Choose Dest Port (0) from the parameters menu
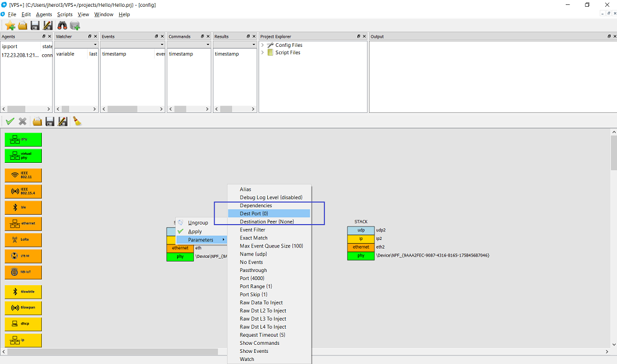Image resolution: width=617 pixels, height=364 pixels. [254, 213]
